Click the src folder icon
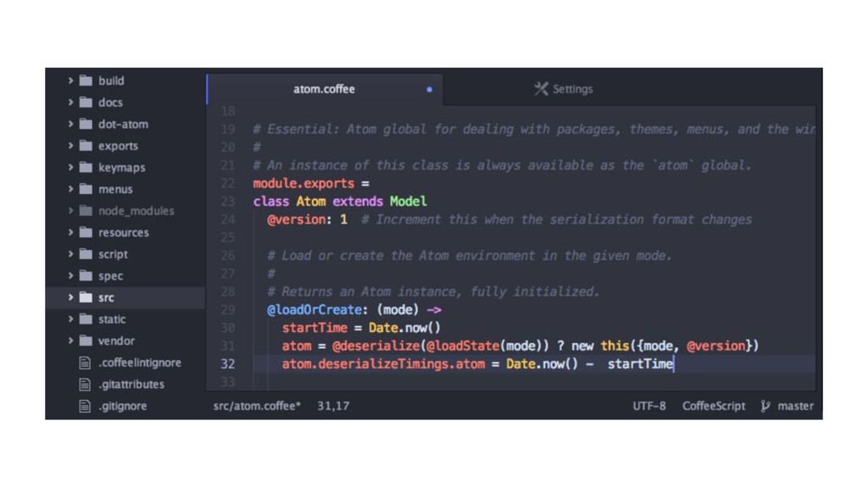This screenshot has width=868, height=488. coord(86,297)
